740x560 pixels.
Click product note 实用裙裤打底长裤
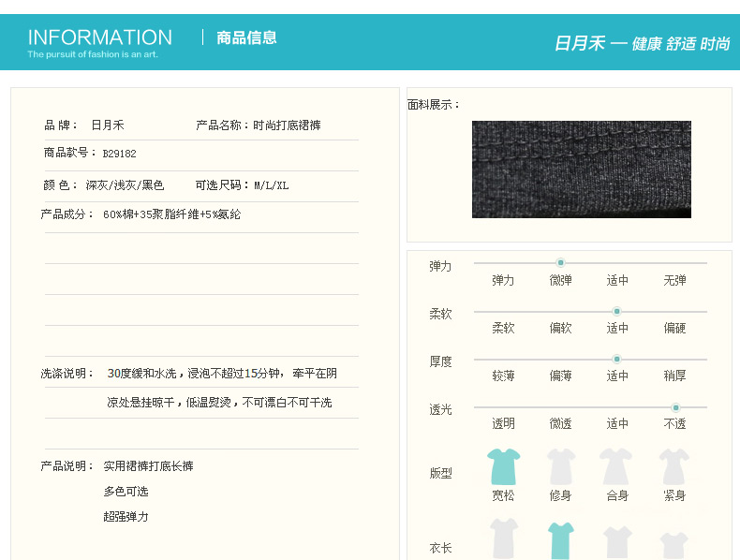click(148, 466)
